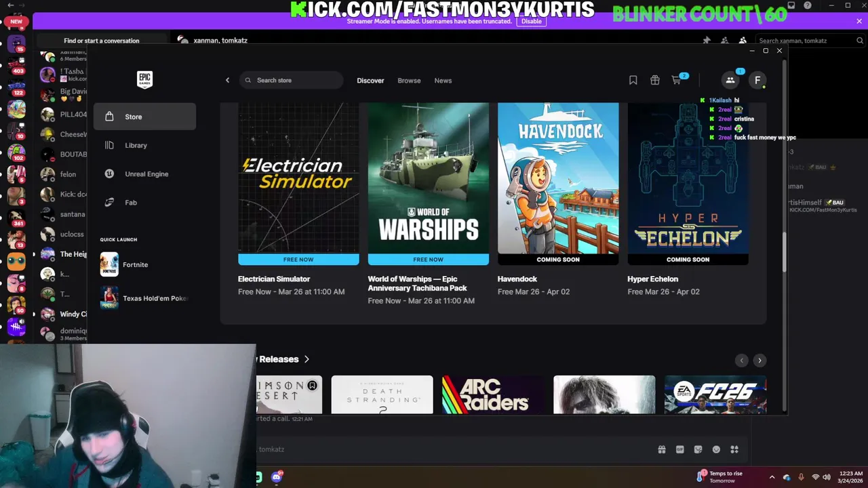Image resolution: width=868 pixels, height=488 pixels.
Task: Show previous New Releases with left arrow
Action: coord(742,360)
